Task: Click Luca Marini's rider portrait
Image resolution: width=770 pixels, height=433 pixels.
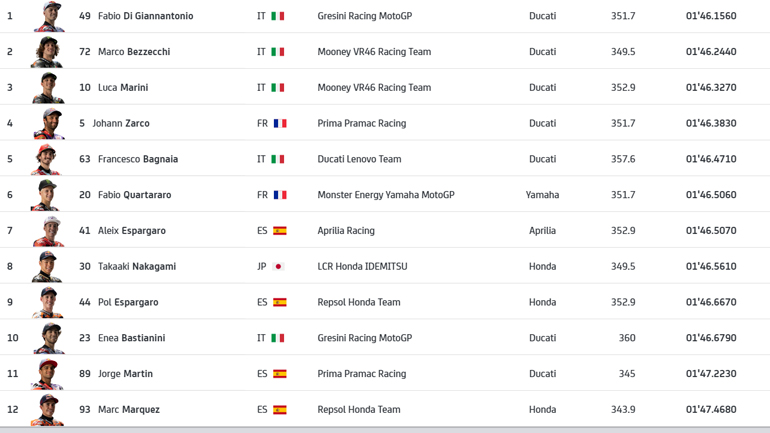Action: (x=47, y=88)
